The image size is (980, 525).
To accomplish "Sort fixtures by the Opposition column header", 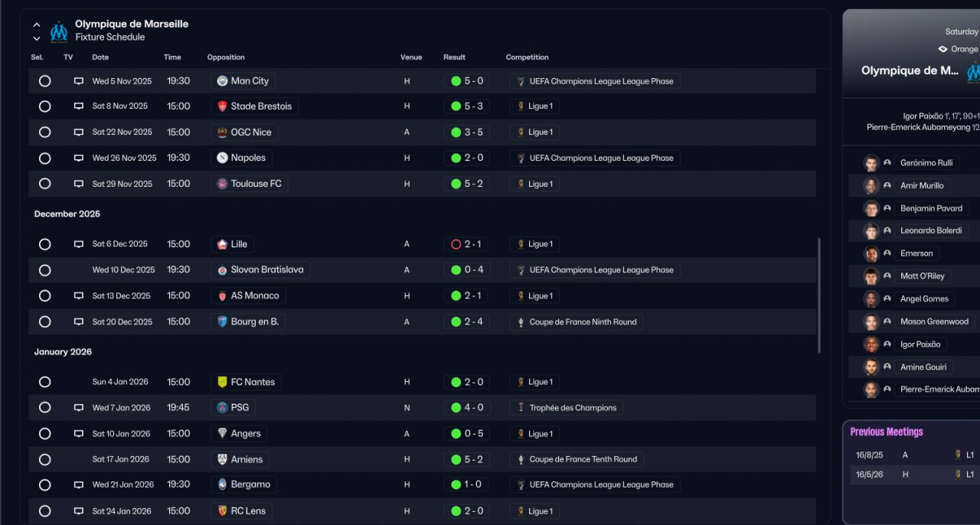I will click(x=226, y=57).
